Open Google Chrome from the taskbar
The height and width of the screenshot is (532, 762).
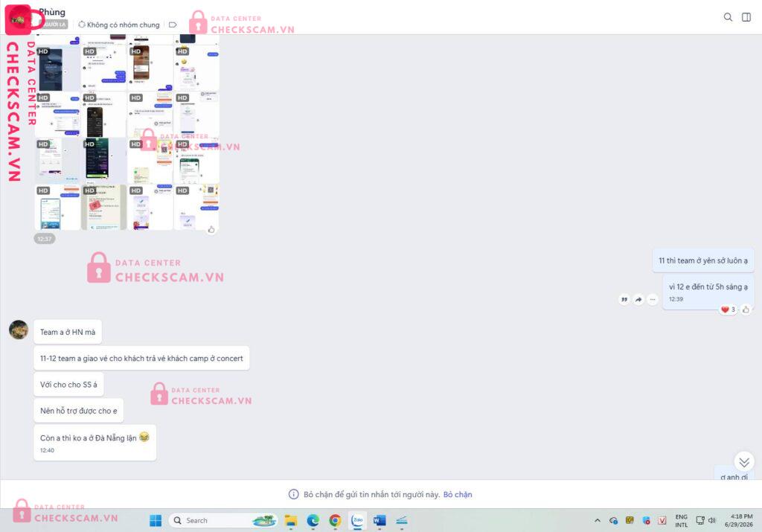coord(335,520)
